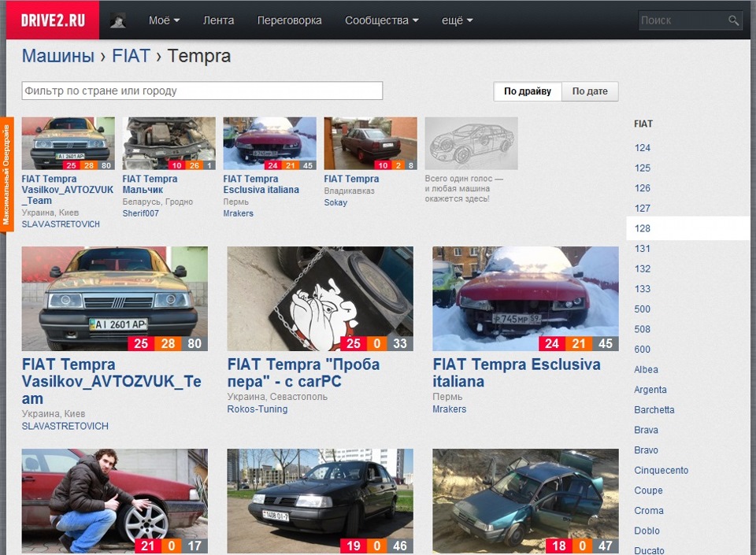Select FIAT 132 model in sidebar
This screenshot has height=555, width=756.
tap(643, 268)
